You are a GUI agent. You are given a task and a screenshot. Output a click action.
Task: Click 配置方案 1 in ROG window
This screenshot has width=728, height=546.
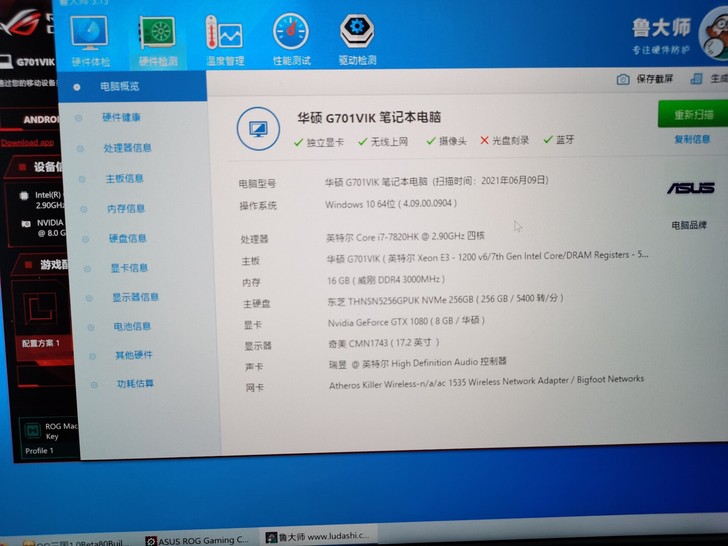coord(41,343)
